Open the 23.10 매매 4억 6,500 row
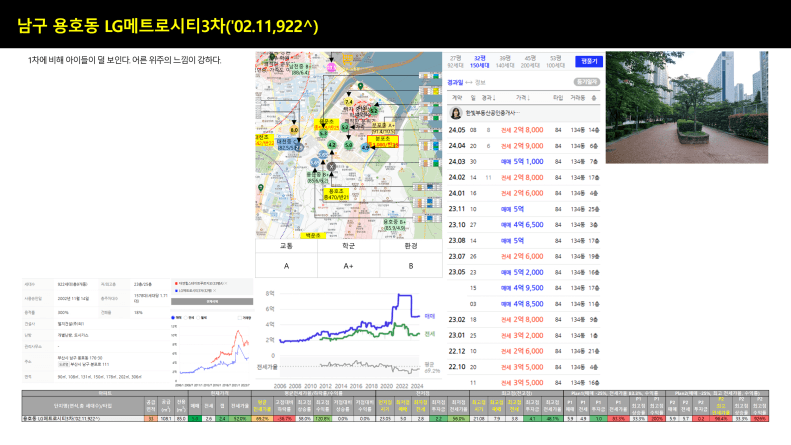Viewport: 791px width, 445px height. click(x=524, y=225)
